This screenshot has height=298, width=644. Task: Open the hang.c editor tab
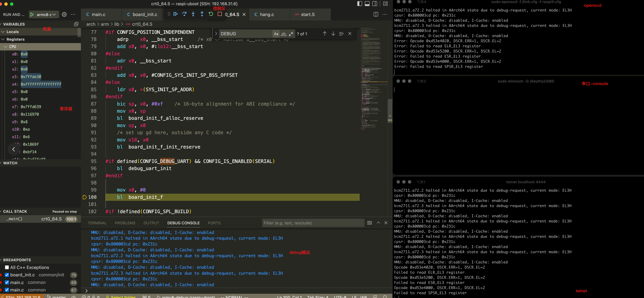267,15
